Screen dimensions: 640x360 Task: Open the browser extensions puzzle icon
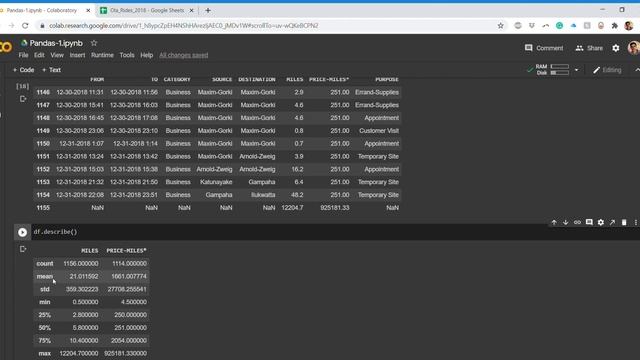pos(615,26)
